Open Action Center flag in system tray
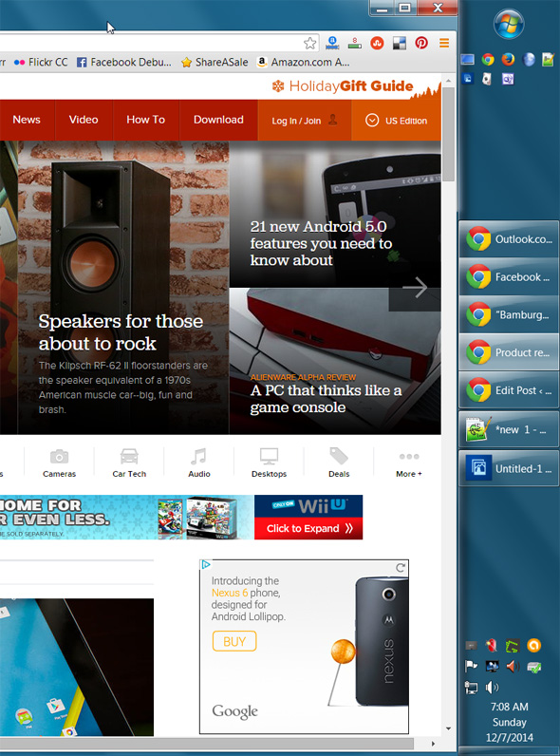The width and height of the screenshot is (560, 756). 471,667
